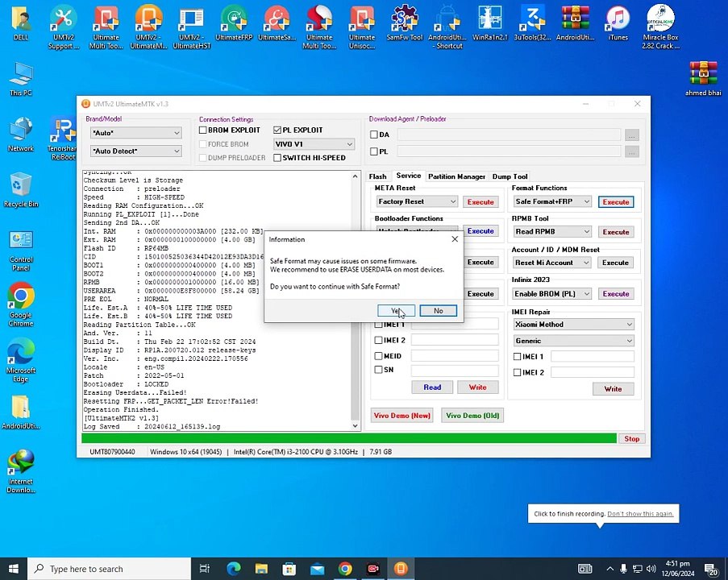
Task: Open Safe Format+FRP dropdown
Action: pyautogui.click(x=552, y=201)
